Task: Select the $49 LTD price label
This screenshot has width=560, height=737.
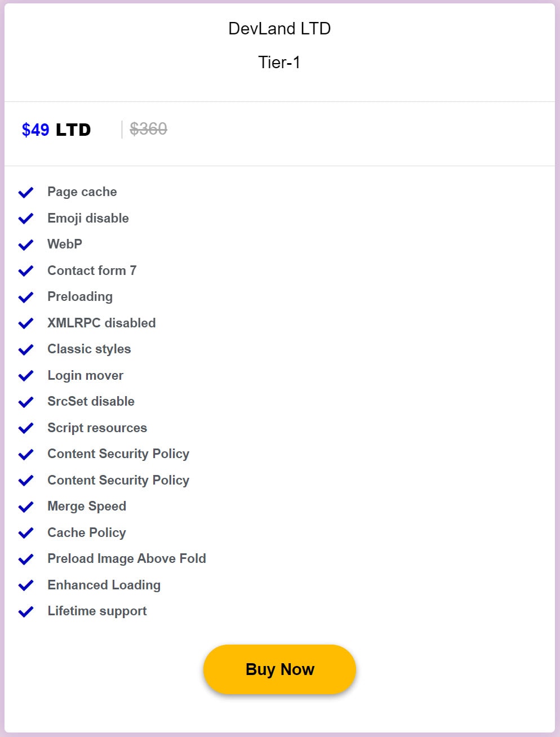Action: [x=56, y=130]
